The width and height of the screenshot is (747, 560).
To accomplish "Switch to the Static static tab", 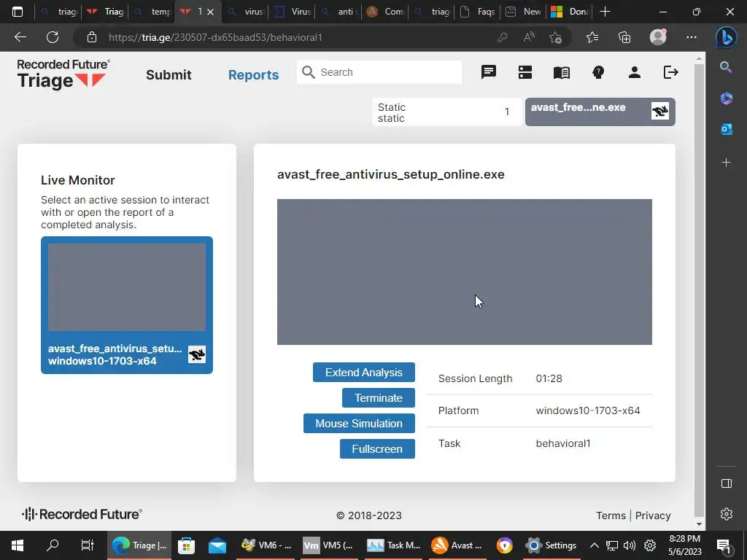I will click(x=446, y=112).
